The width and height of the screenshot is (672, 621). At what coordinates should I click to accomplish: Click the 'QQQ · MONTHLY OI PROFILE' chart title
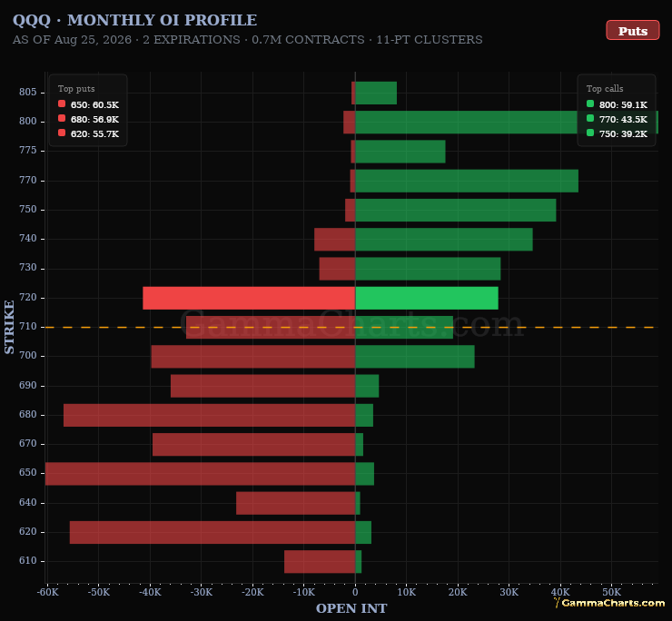point(134,20)
